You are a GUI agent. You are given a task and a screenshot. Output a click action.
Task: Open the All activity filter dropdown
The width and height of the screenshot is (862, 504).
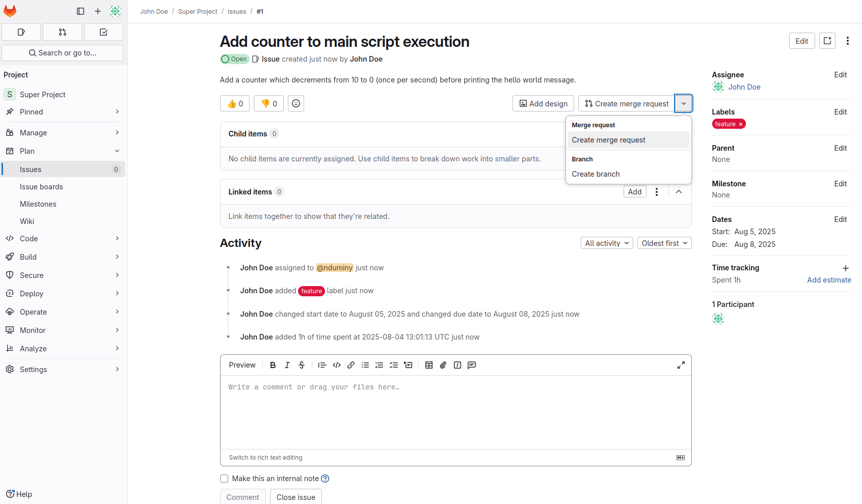[x=606, y=243]
